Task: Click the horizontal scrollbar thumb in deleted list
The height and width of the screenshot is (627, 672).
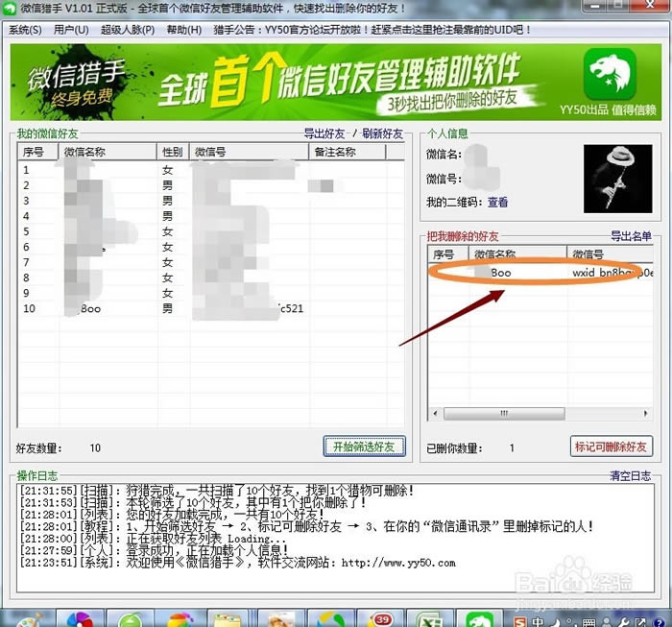Action: tap(504, 414)
